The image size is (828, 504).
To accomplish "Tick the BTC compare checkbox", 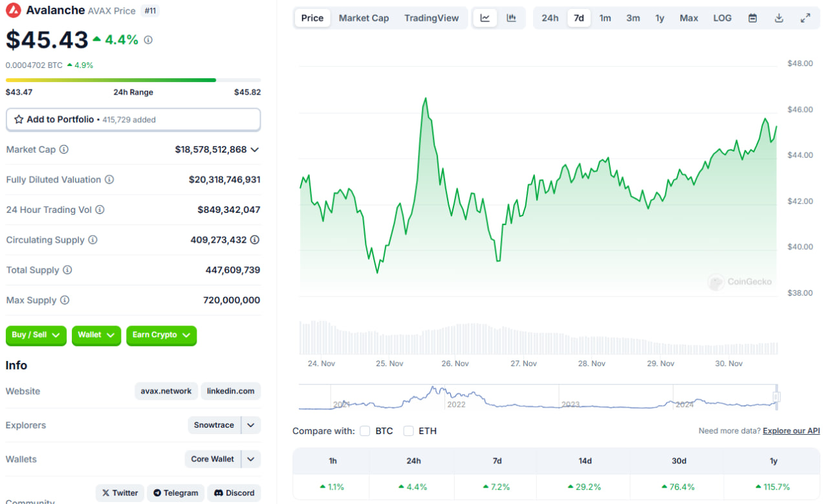I will coord(365,431).
